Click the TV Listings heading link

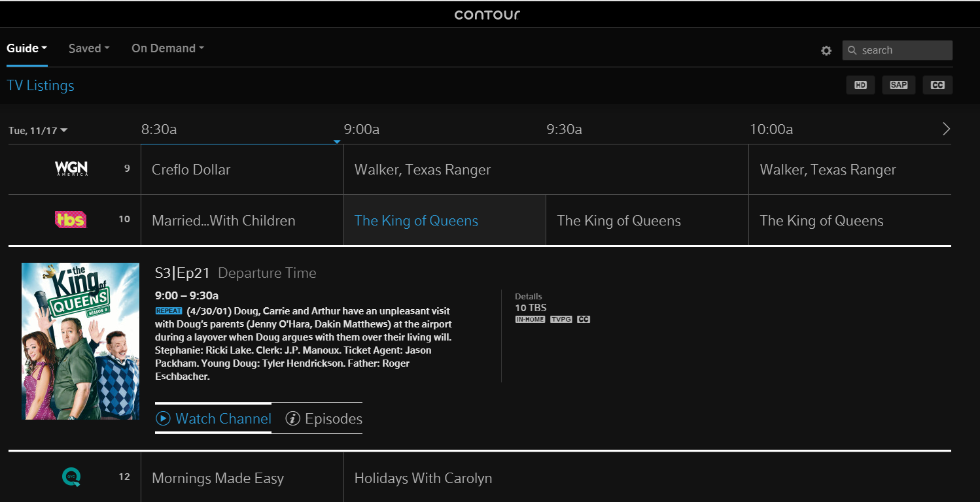click(x=41, y=86)
